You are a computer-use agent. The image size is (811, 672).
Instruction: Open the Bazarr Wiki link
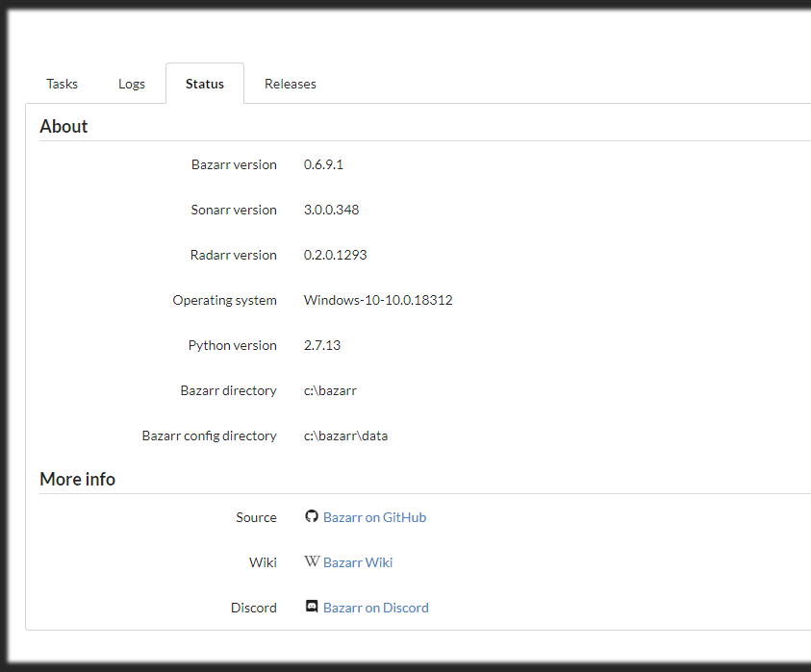tap(358, 562)
